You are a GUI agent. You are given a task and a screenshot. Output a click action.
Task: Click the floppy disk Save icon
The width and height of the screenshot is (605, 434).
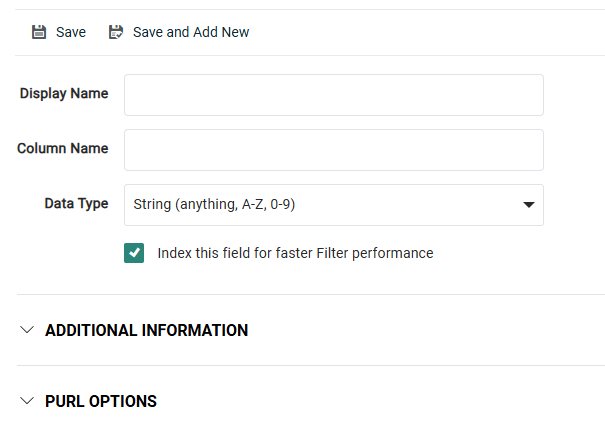[39, 32]
